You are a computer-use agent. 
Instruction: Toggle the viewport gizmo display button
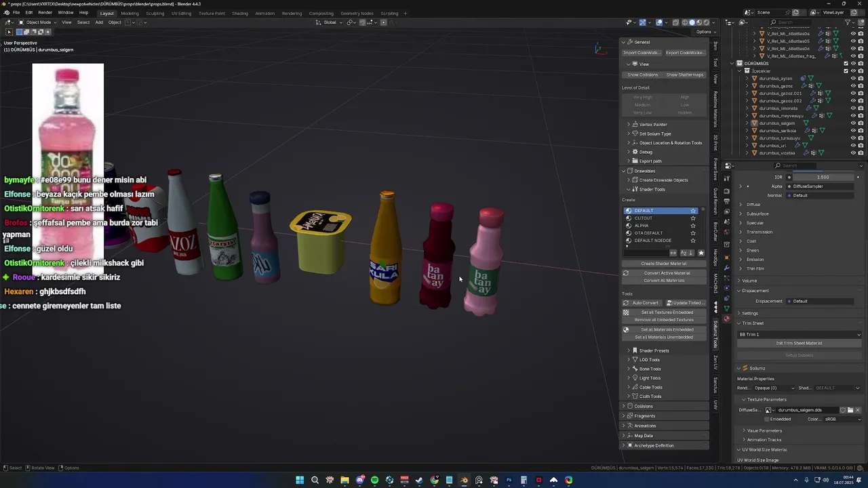pos(643,22)
